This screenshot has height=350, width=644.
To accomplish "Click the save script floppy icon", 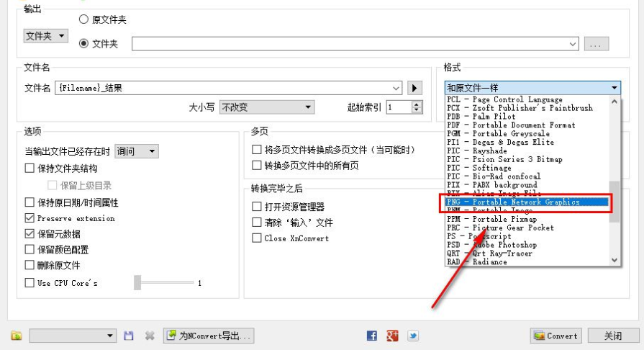I will (x=129, y=336).
